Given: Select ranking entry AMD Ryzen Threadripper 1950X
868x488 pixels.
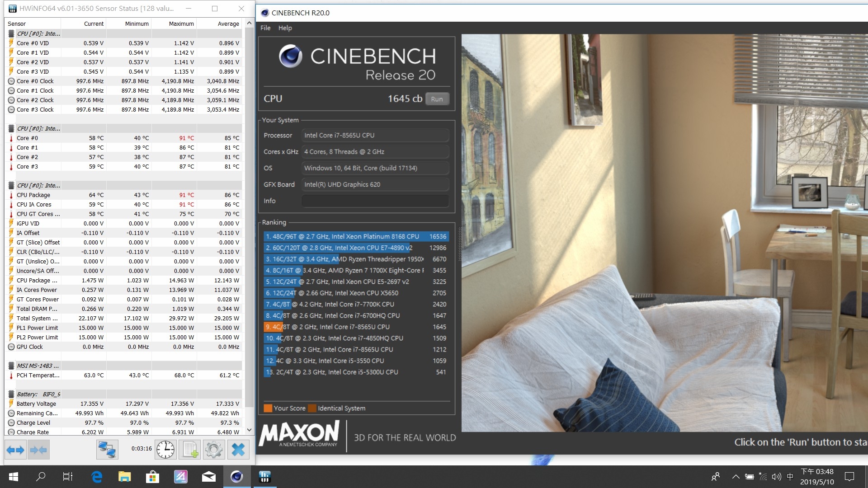Looking at the screenshot, I should pos(356,259).
